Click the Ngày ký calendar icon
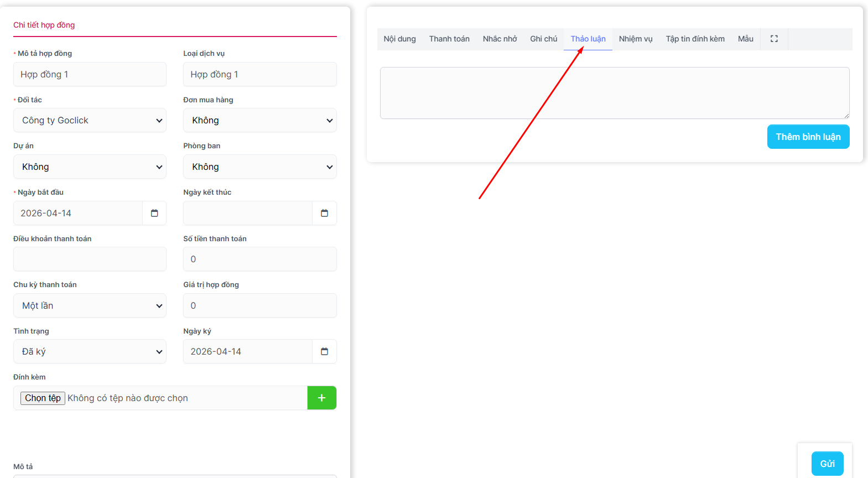Image resolution: width=868 pixels, height=478 pixels. point(324,351)
